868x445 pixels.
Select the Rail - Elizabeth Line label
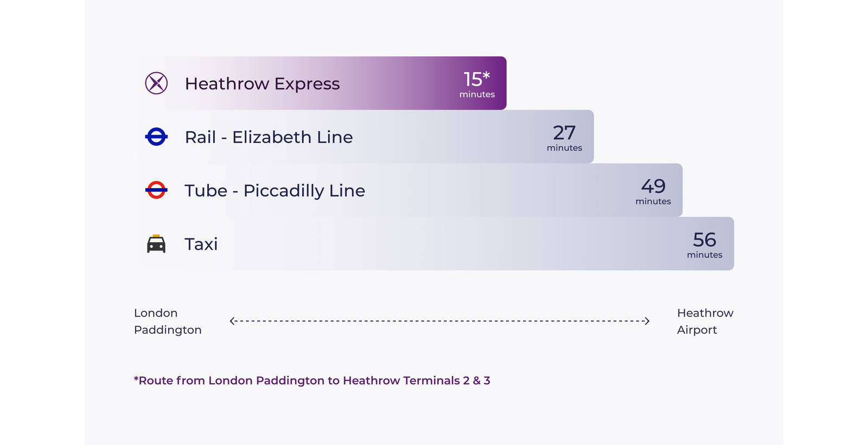(x=269, y=137)
